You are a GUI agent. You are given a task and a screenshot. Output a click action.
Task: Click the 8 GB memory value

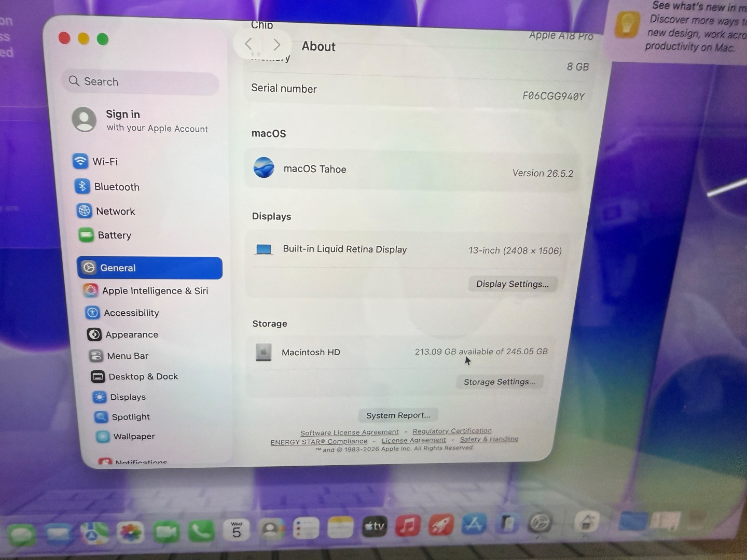578,66
